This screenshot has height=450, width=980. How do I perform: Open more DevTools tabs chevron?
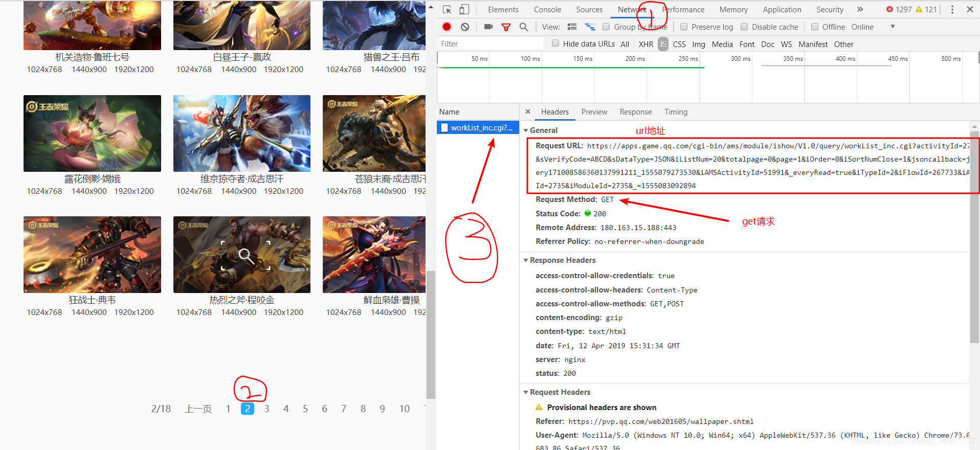(x=860, y=9)
